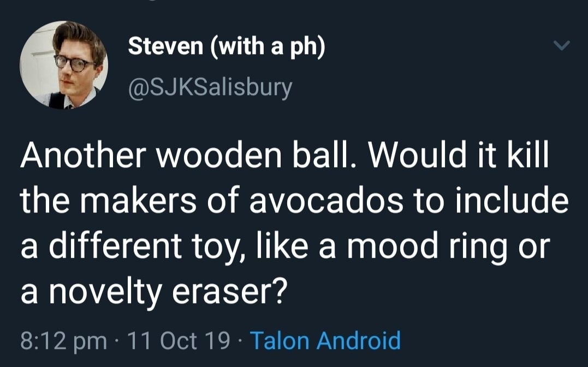This screenshot has height=367, width=588.
Task: Click the 11 Oct 19 date
Action: coord(179,340)
